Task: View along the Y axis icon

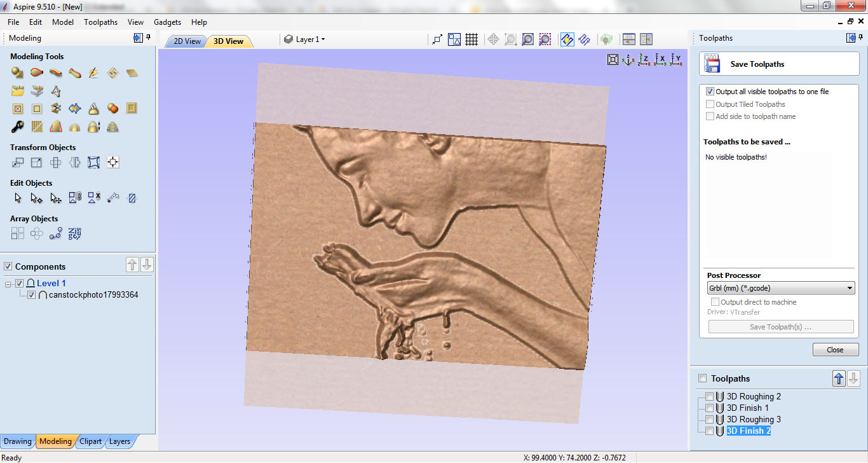Action: (677, 60)
